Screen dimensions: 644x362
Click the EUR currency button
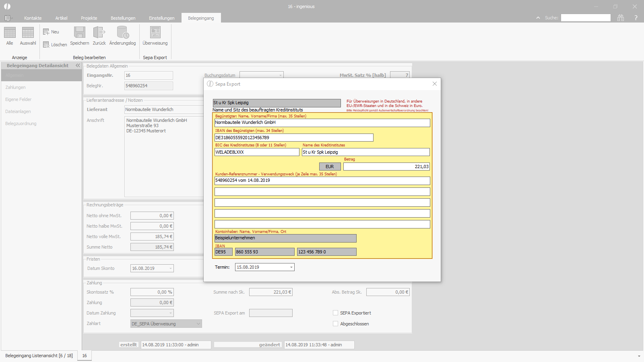(330, 167)
